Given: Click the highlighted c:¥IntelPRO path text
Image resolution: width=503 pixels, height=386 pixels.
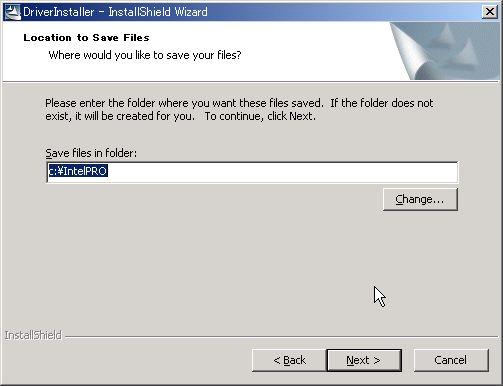Looking at the screenshot, I should pos(78,171).
